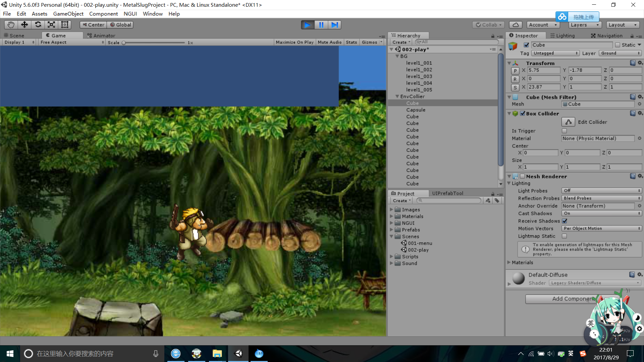This screenshot has width=644, height=362.
Task: Open the Layer dropdown showing Ground
Action: (x=620, y=53)
